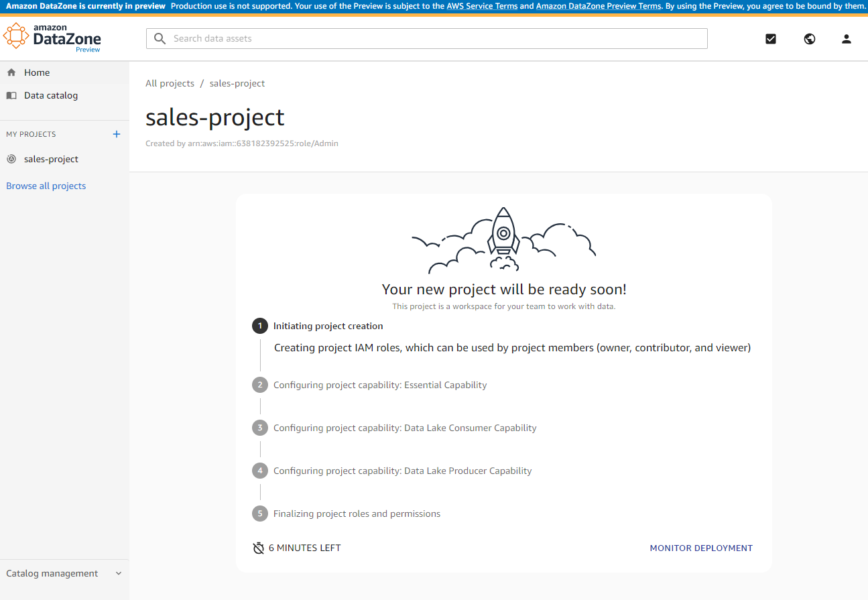Click 'Finalizing project roles and permissions' text

(357, 514)
